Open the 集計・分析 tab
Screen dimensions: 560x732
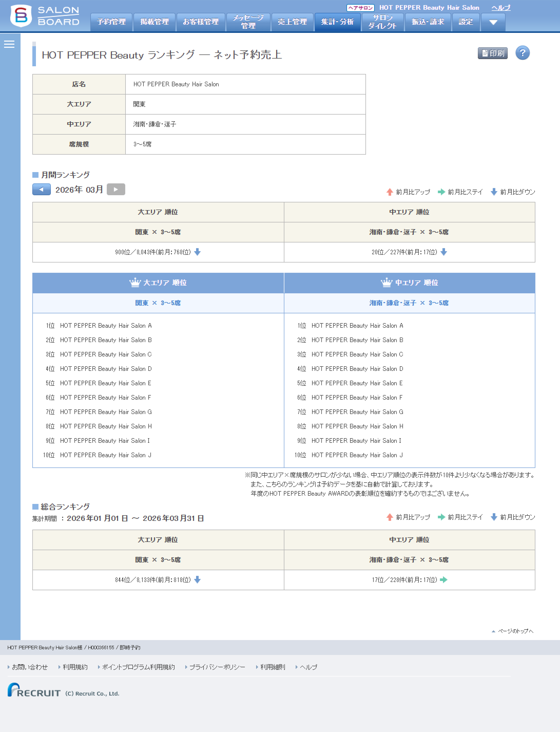click(337, 22)
